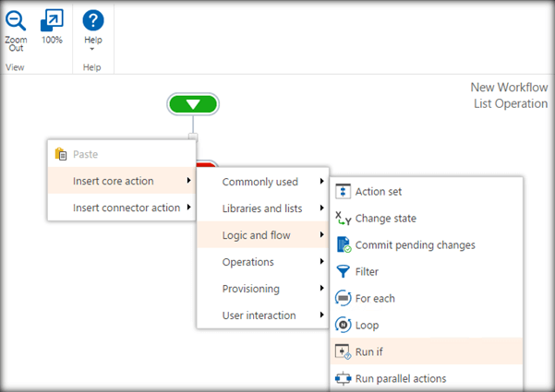Click the Run parallel actions icon

tap(343, 378)
